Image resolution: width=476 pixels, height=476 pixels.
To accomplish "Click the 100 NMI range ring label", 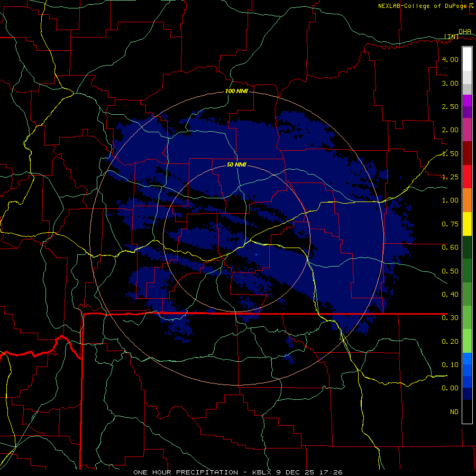I will [236, 91].
